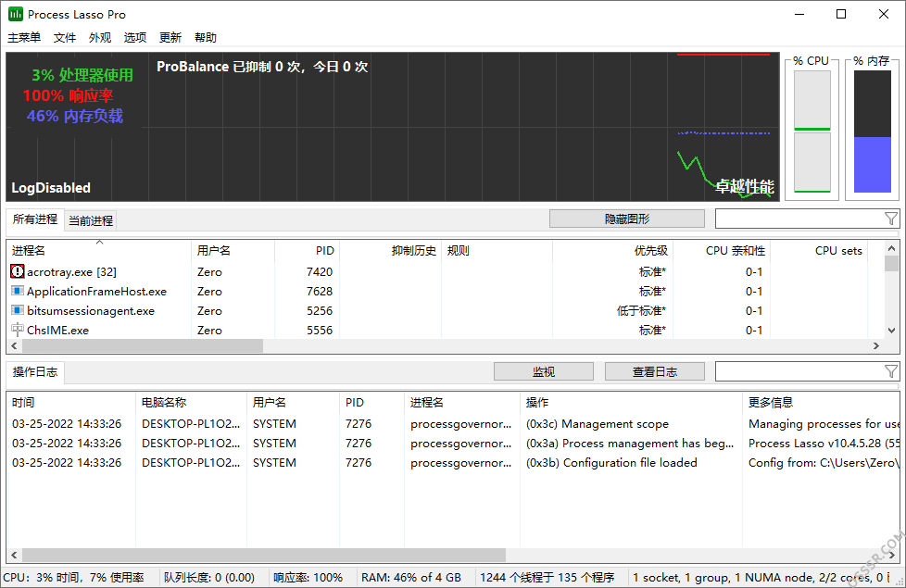
Task: Click the 低于标准* priority cell
Action: (641, 311)
